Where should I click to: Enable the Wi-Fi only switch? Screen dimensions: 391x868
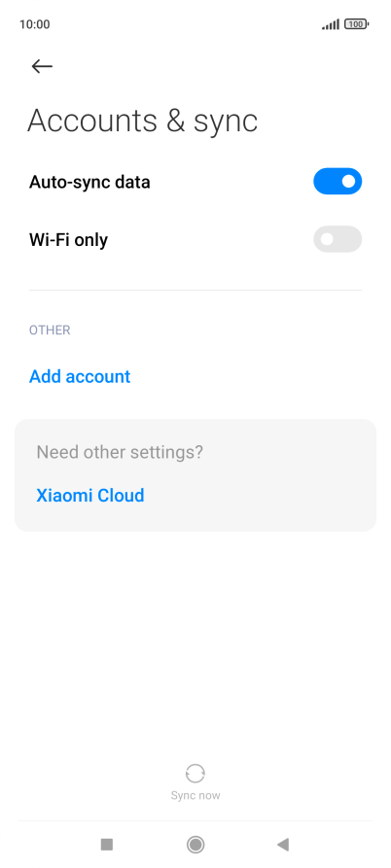(338, 239)
